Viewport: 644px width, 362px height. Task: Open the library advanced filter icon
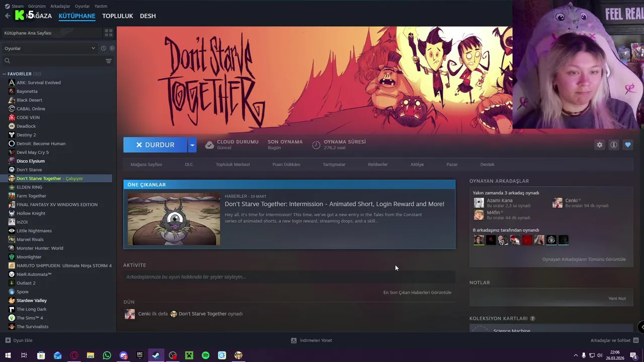coord(109,61)
